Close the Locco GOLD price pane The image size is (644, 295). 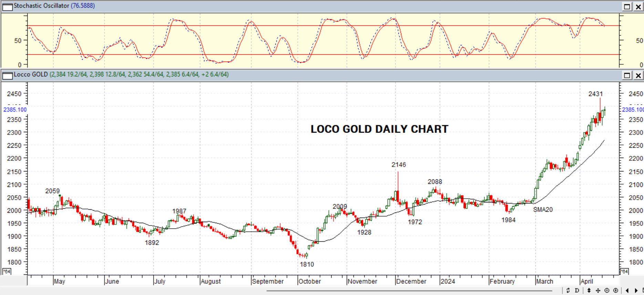tap(638, 75)
